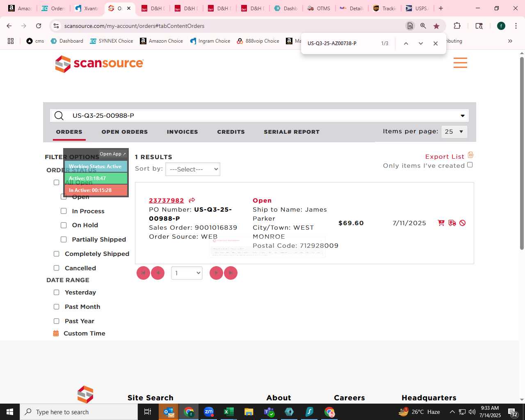This screenshot has height=420, width=525.
Task: Check the On Hold filter
Action: pos(64,225)
